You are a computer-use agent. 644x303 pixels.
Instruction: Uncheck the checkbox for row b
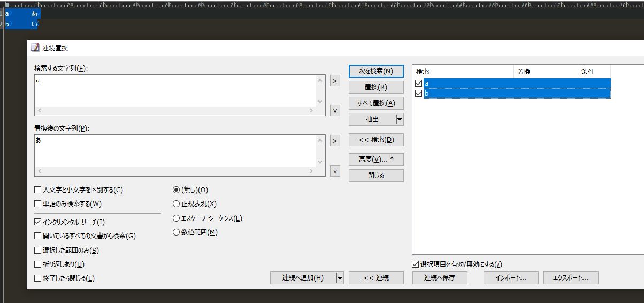tap(419, 94)
